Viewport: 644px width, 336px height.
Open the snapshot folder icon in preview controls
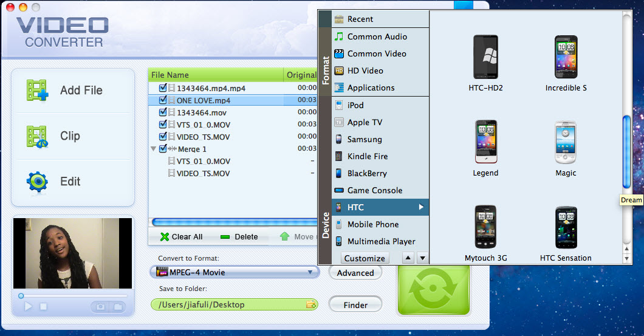(x=118, y=306)
